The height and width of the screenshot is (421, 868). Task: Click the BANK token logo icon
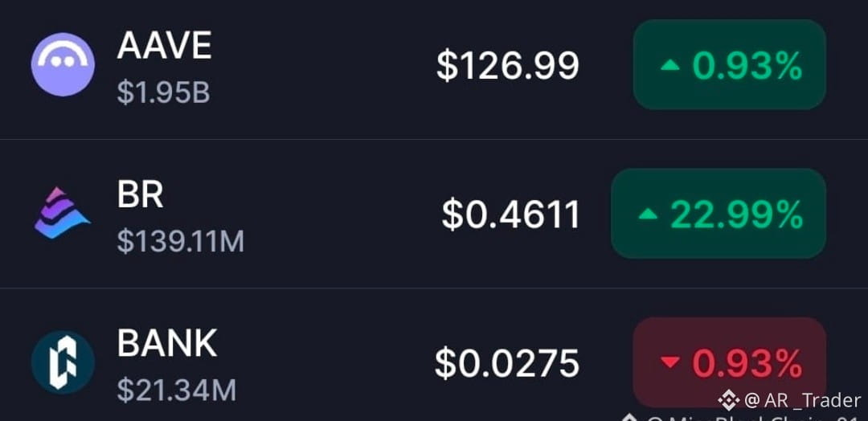pos(63,362)
